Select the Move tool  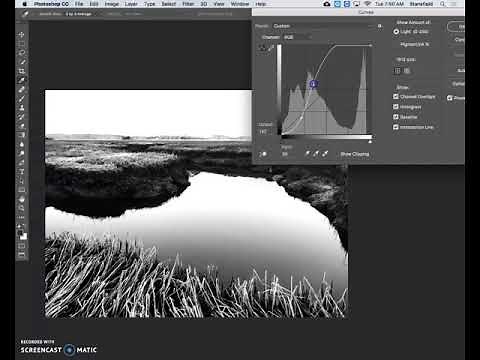[x=22, y=35]
